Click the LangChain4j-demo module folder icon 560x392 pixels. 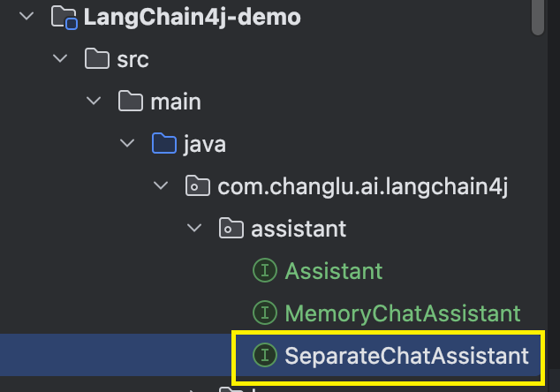point(64,17)
